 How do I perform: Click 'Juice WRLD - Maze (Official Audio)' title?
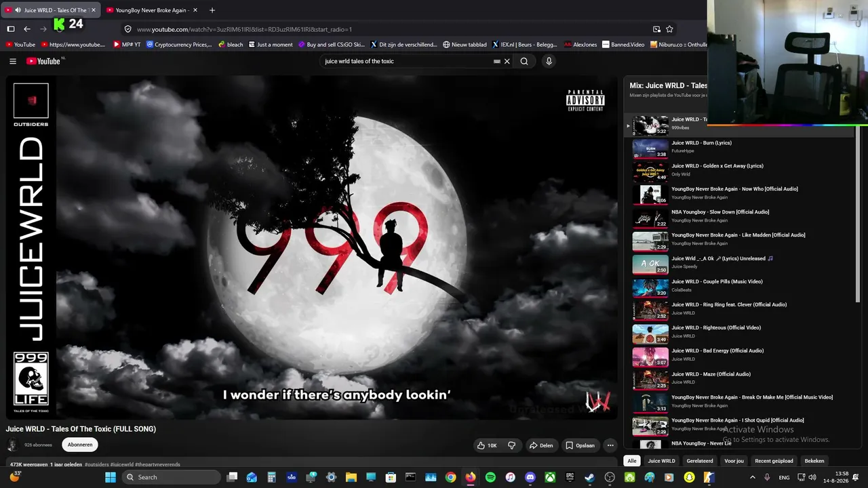(711, 374)
